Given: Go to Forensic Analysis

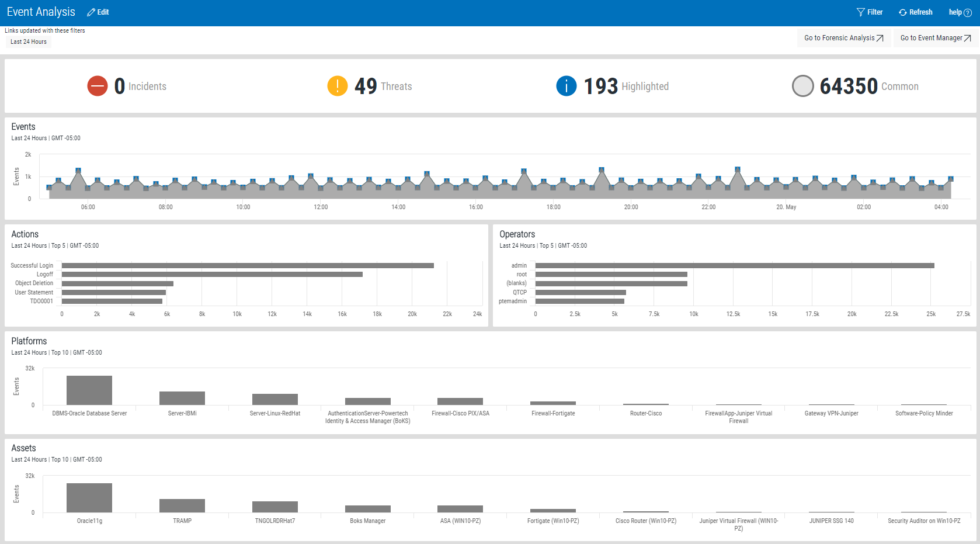Looking at the screenshot, I should (843, 38).
